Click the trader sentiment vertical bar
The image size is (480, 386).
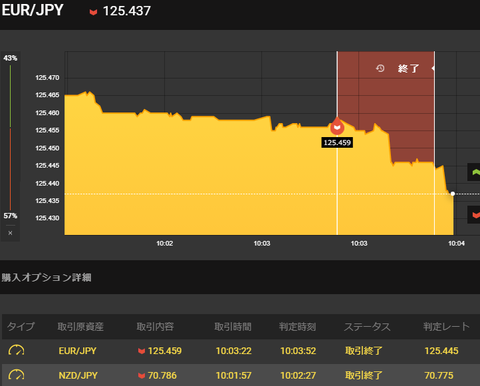point(10,137)
